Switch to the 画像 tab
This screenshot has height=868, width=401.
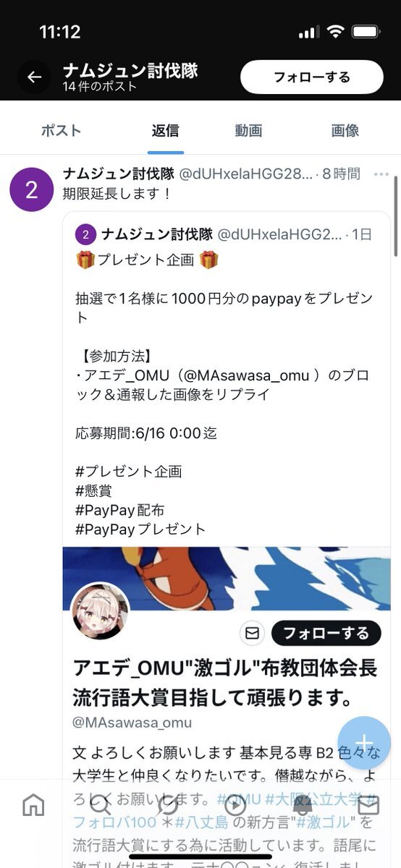pos(345,131)
